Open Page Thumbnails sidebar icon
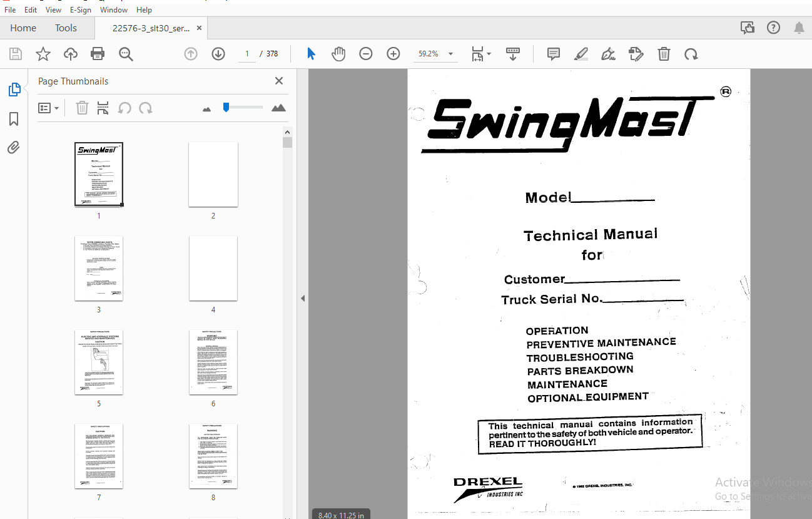The image size is (812, 519). click(14, 90)
